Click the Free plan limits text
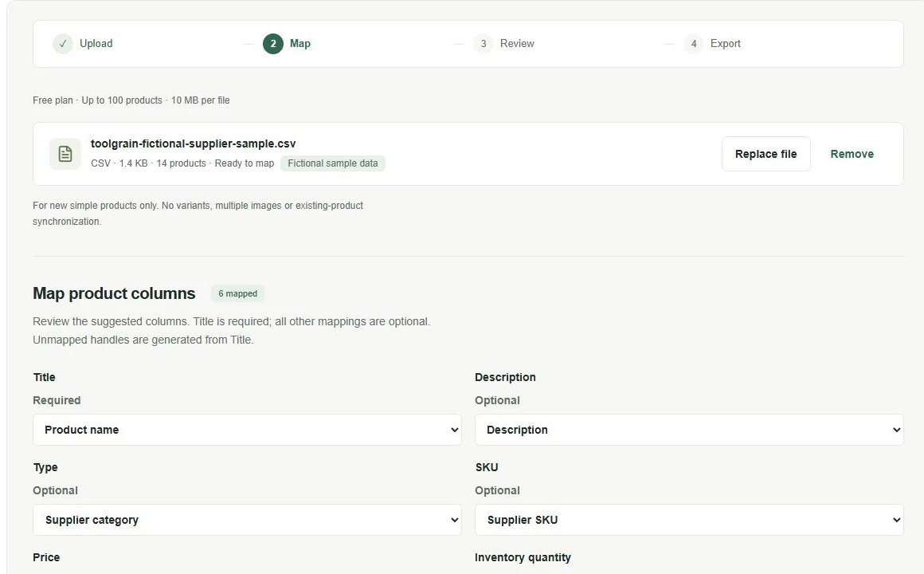Viewport: 924px width, 574px height. coord(131,100)
